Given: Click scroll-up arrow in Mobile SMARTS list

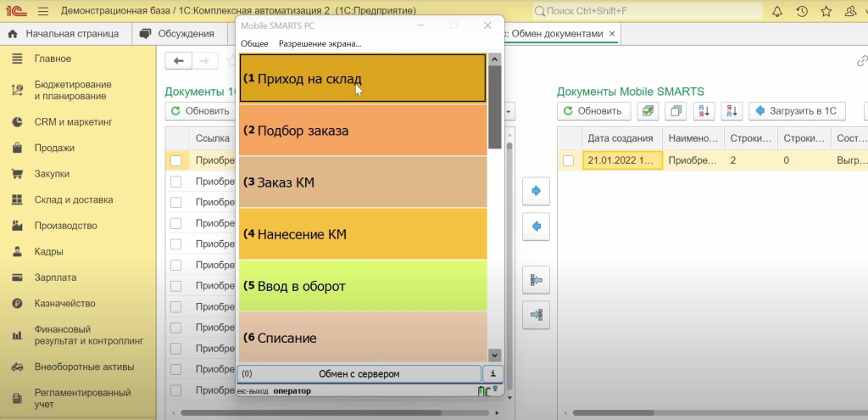Looking at the screenshot, I should [x=495, y=59].
